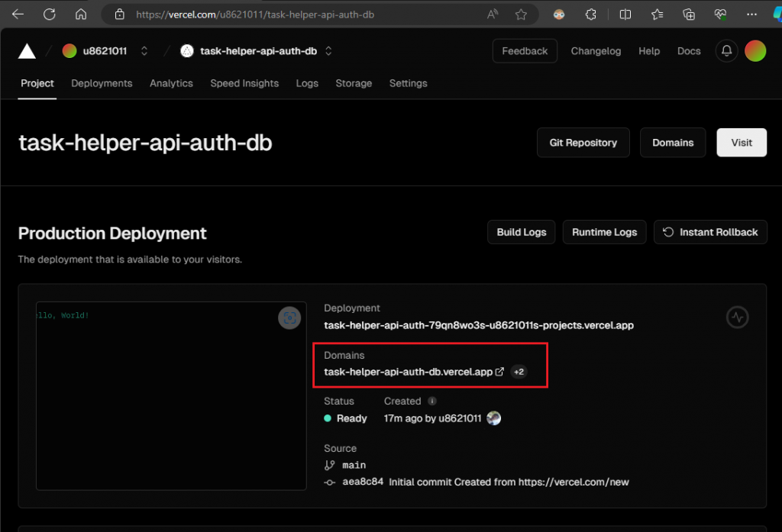This screenshot has height=532, width=782.
Task: Click Instant Rollback button
Action: [x=710, y=232]
